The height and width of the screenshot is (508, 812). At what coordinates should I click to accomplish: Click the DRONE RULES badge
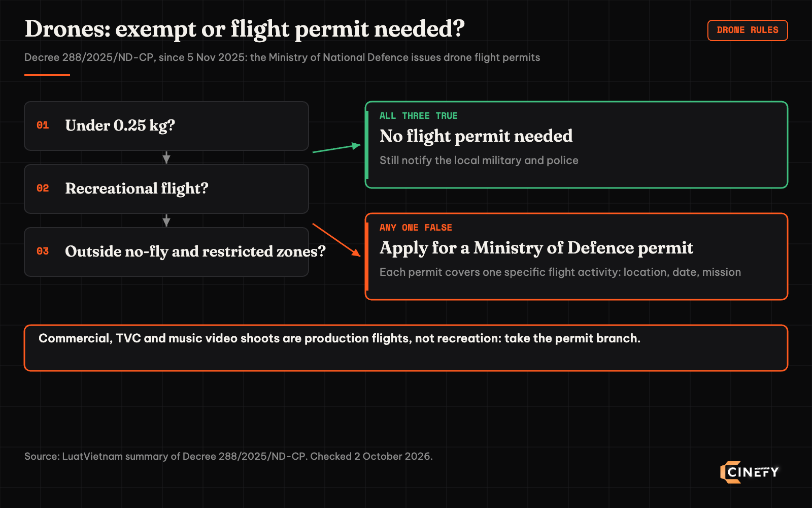[x=748, y=30]
